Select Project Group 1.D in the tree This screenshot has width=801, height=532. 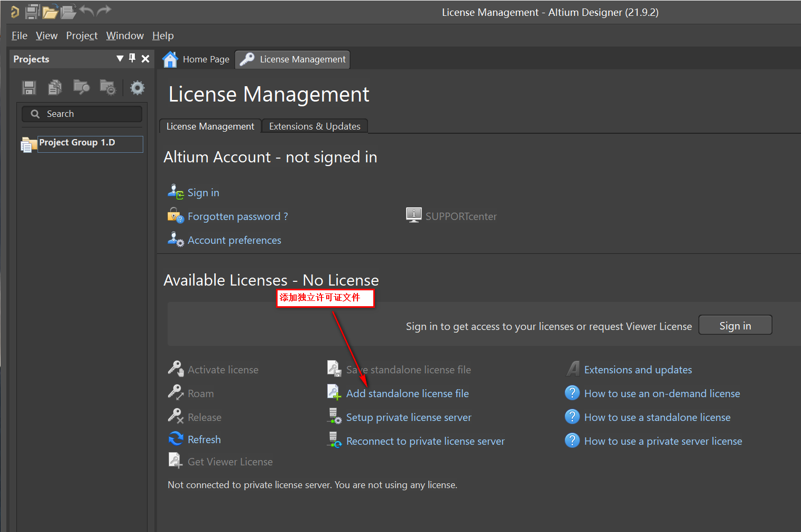[90, 144]
